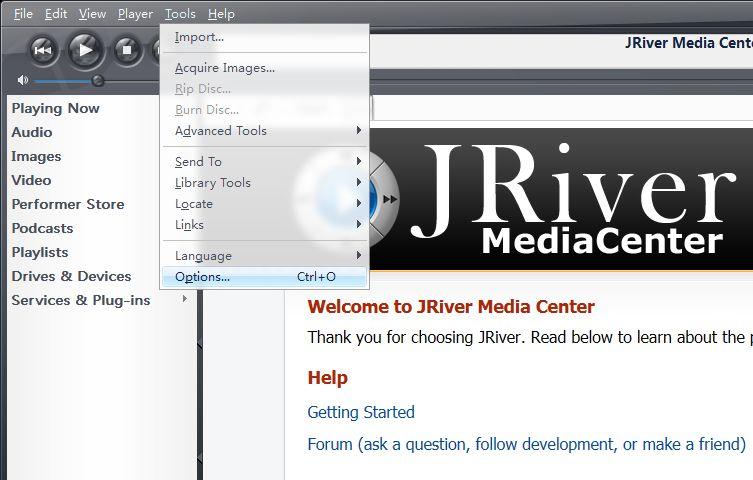Open Performer Store in sidebar
The width and height of the screenshot is (753, 480).
[x=68, y=204]
